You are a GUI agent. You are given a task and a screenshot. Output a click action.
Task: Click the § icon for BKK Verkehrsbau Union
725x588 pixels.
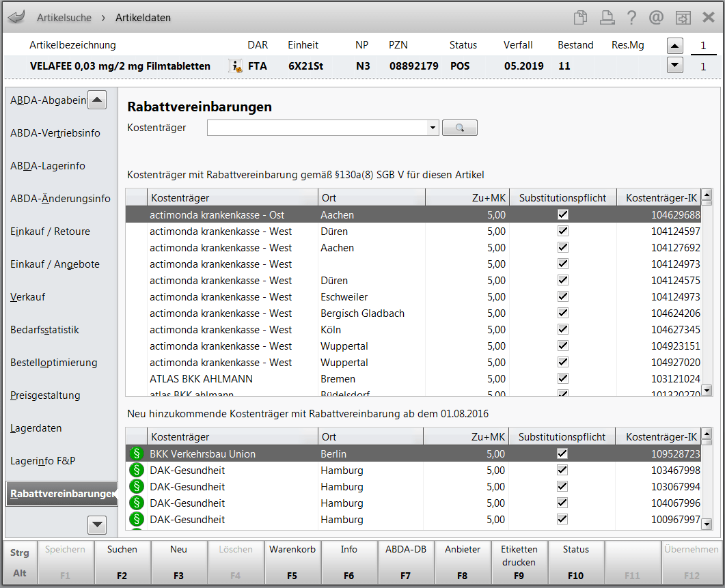pyautogui.click(x=137, y=453)
